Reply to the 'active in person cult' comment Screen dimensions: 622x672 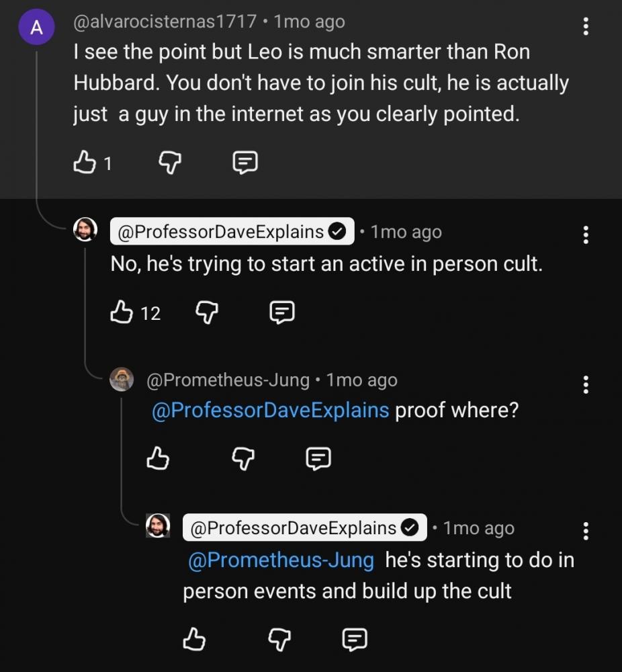pyautogui.click(x=282, y=312)
